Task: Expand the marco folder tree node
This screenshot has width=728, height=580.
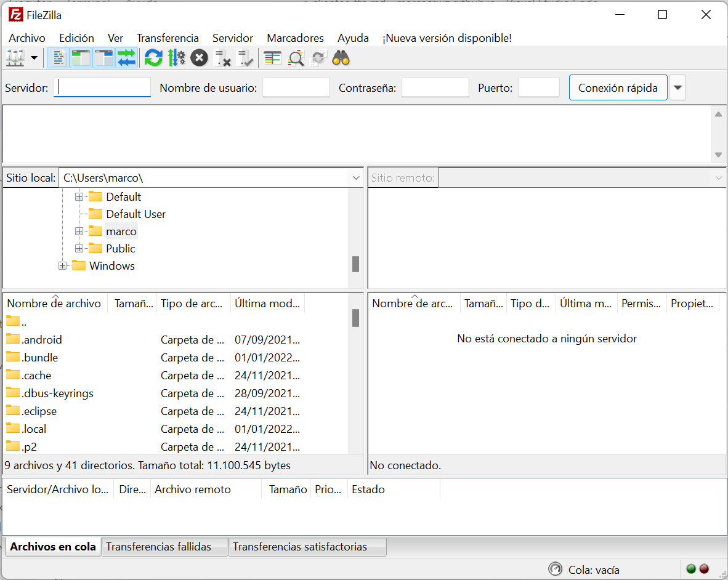Action: tap(79, 231)
